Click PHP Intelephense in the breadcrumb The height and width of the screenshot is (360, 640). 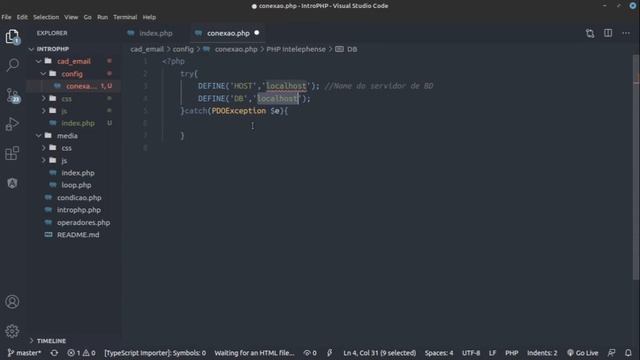coord(296,49)
